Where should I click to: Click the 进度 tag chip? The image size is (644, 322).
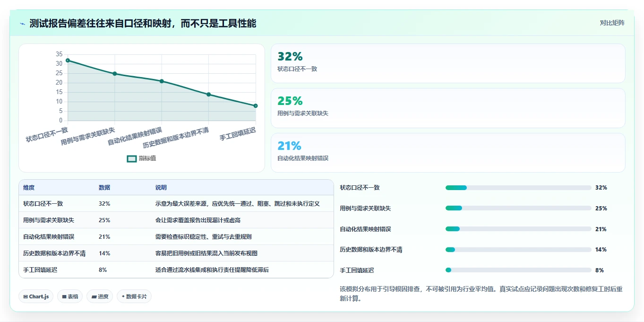click(x=100, y=296)
